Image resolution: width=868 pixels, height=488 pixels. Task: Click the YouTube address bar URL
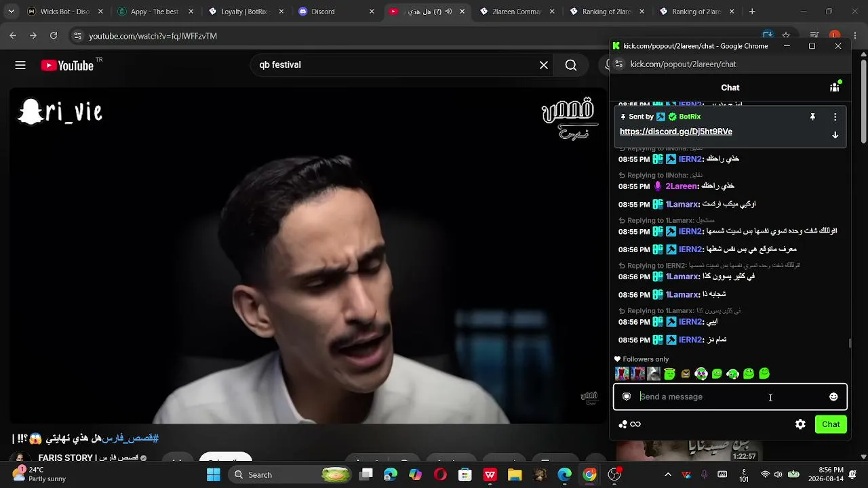pos(153,36)
